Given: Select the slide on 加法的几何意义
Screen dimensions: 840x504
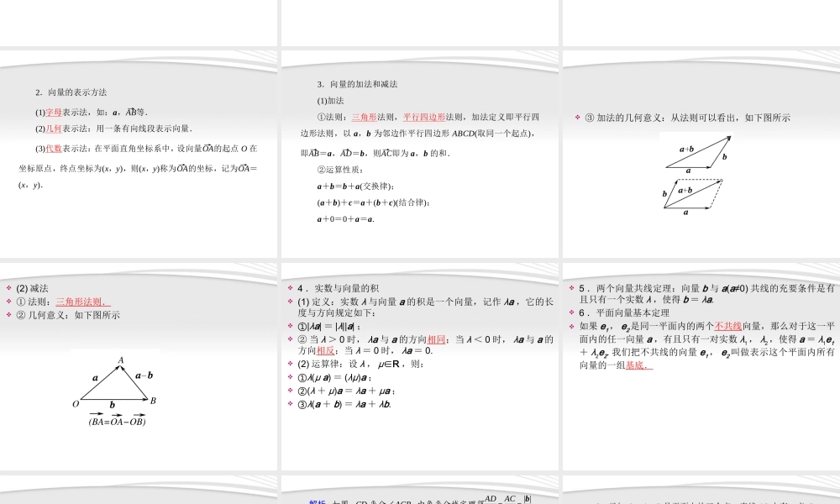Looking at the screenshot, I should click(x=701, y=155).
